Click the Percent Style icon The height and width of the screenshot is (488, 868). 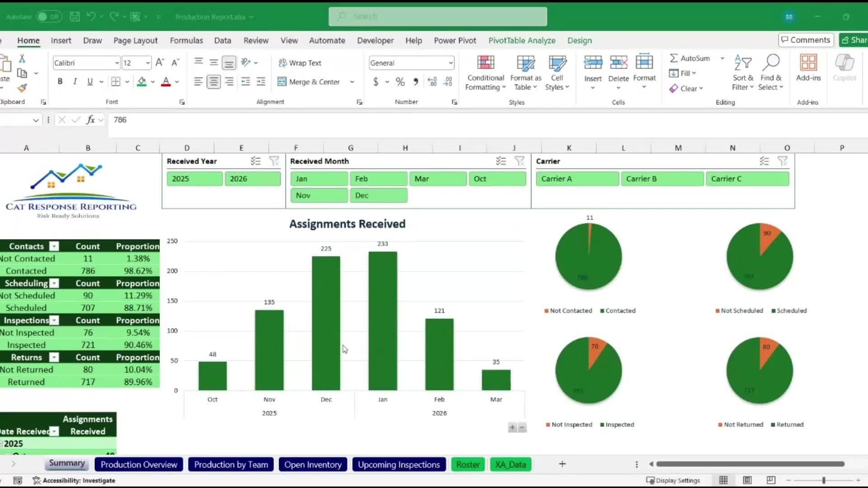[x=400, y=82]
